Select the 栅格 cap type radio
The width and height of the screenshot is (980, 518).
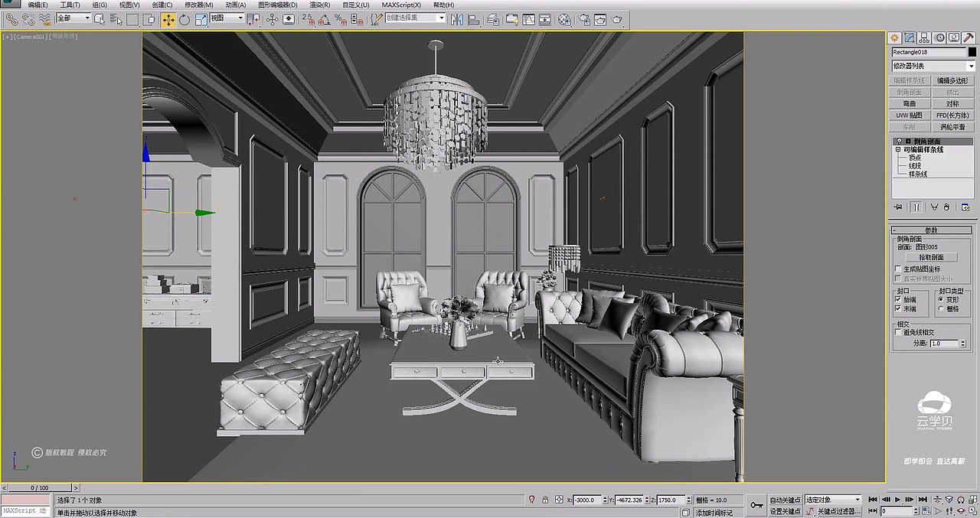click(940, 308)
